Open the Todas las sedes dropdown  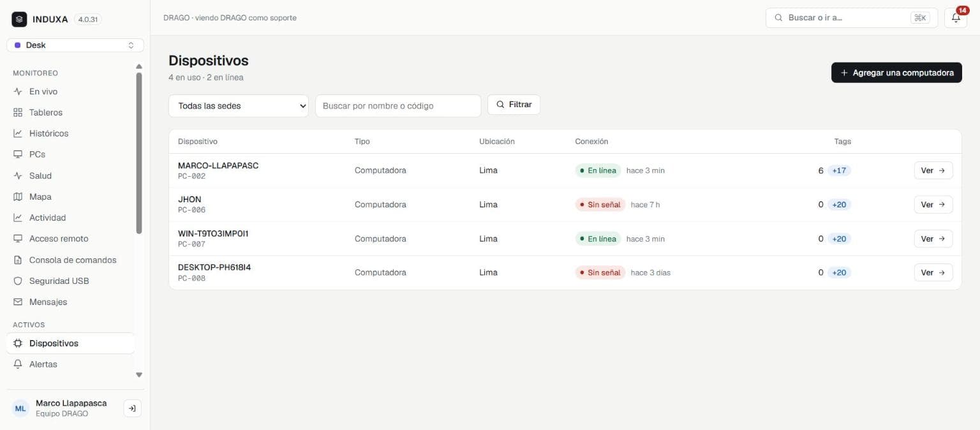(x=239, y=106)
